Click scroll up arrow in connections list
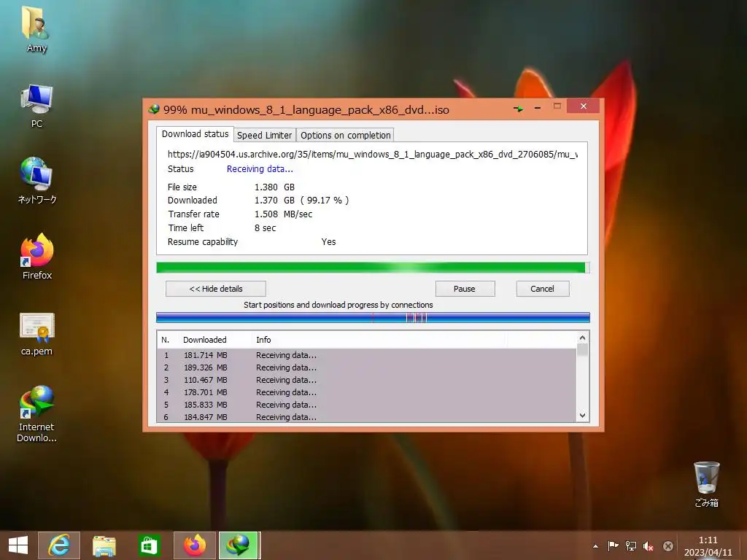 tap(582, 338)
